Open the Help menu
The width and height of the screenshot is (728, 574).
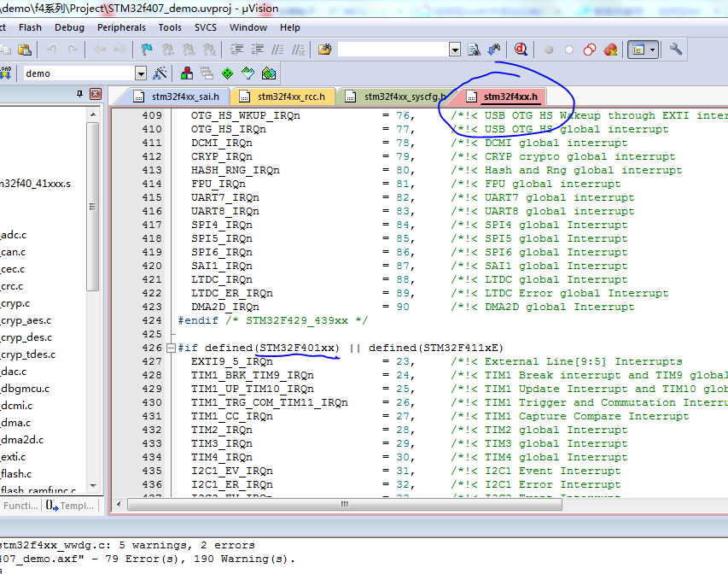point(289,27)
